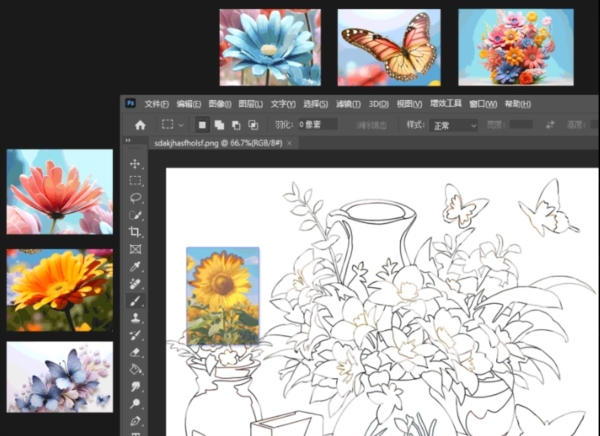This screenshot has height=436, width=600.
Task: Select the Eraser tool
Action: coord(136,352)
